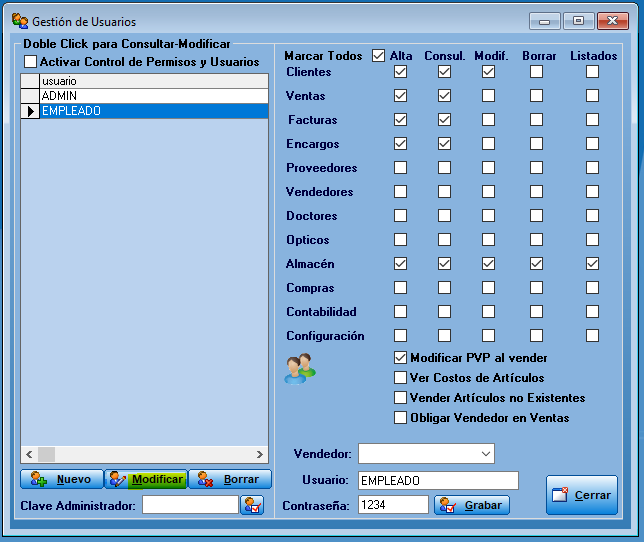This screenshot has height=542, width=644.
Task: Close the Gestión de Usuarios window
Action: (612, 21)
